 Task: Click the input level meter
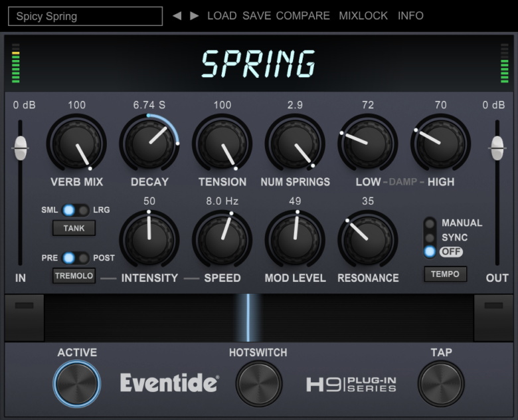point(15,63)
